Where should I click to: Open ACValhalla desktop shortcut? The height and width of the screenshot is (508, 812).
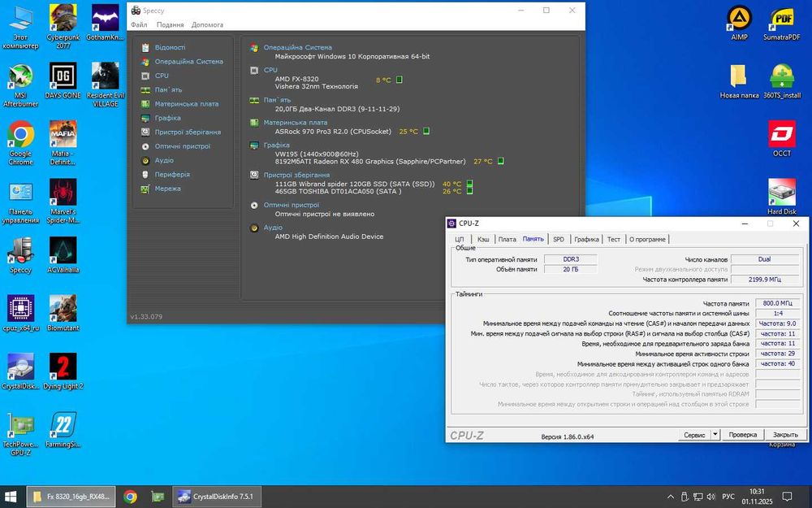[63, 255]
